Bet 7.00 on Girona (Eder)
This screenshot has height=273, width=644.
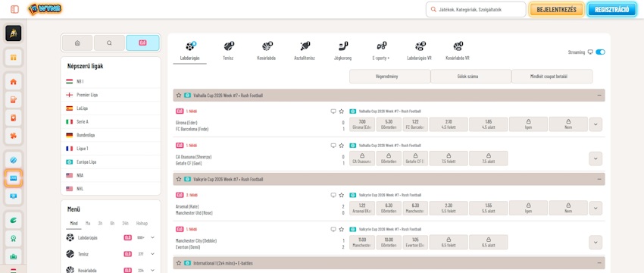pyautogui.click(x=362, y=124)
